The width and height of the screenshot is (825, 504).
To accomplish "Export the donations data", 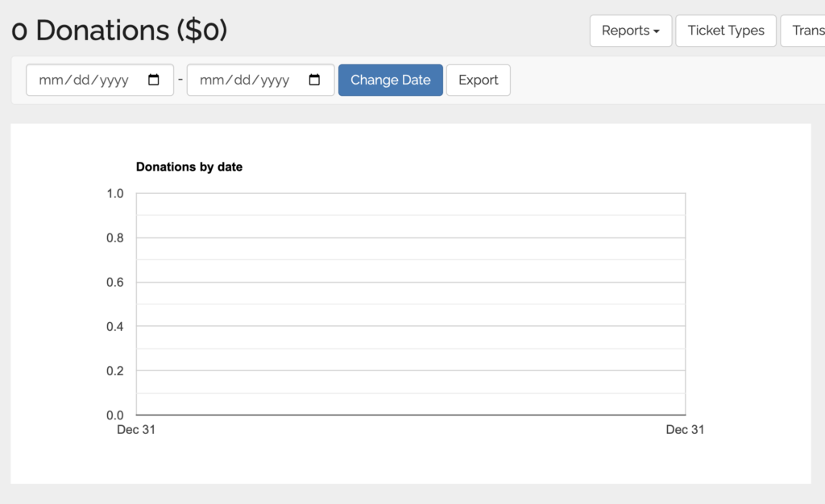I will tap(478, 81).
